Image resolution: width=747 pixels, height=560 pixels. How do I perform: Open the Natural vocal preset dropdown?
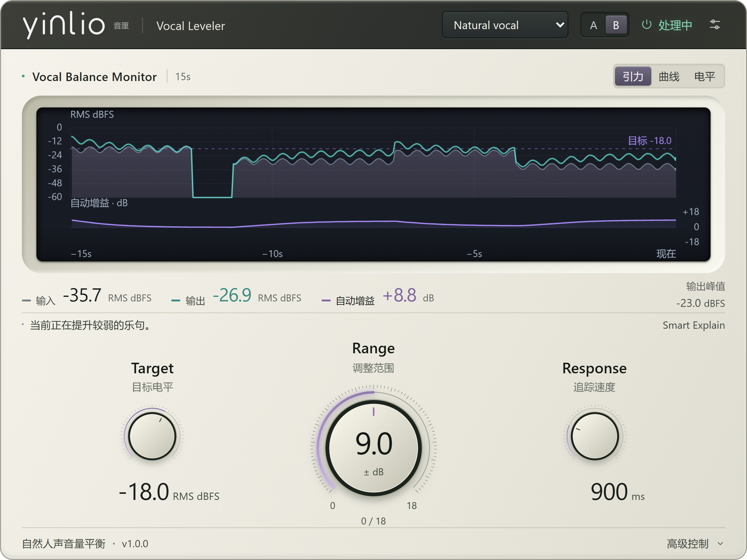505,25
